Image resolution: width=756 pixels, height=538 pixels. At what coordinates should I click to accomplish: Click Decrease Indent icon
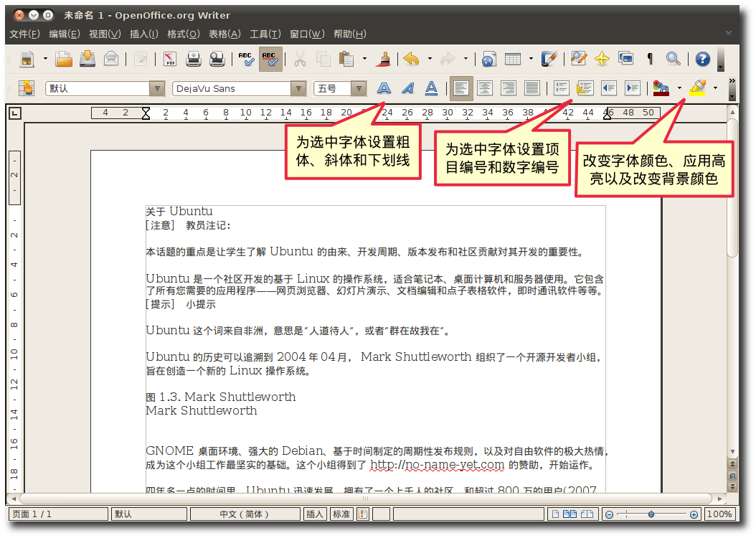[x=608, y=88]
